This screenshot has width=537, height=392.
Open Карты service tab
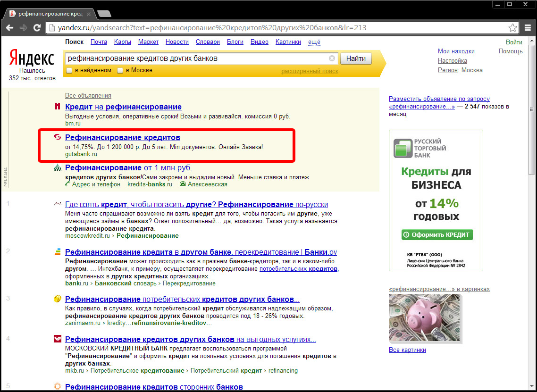(x=123, y=42)
